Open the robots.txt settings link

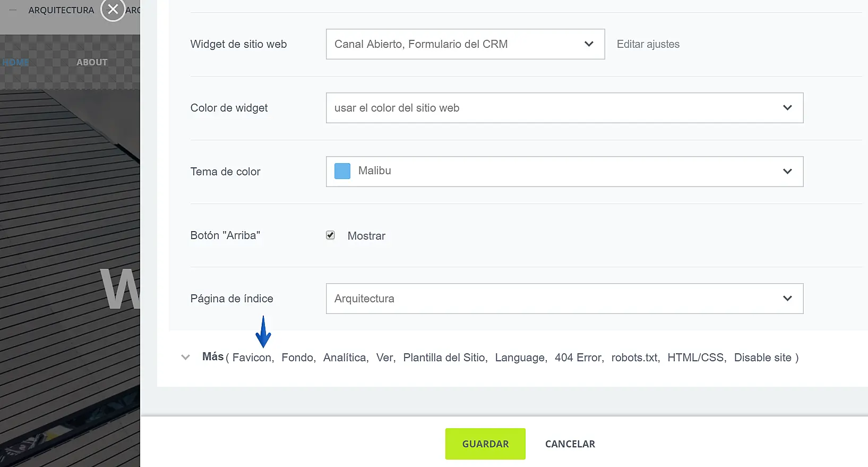point(634,358)
